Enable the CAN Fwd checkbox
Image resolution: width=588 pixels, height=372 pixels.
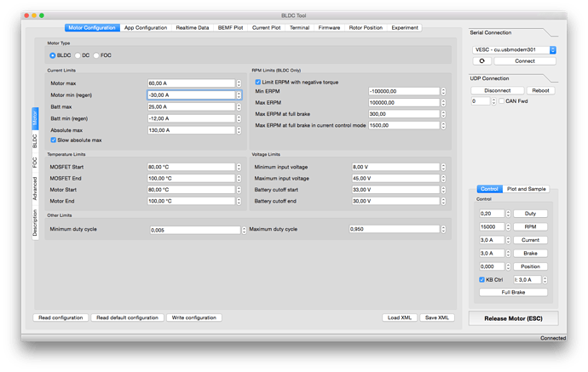(x=500, y=101)
